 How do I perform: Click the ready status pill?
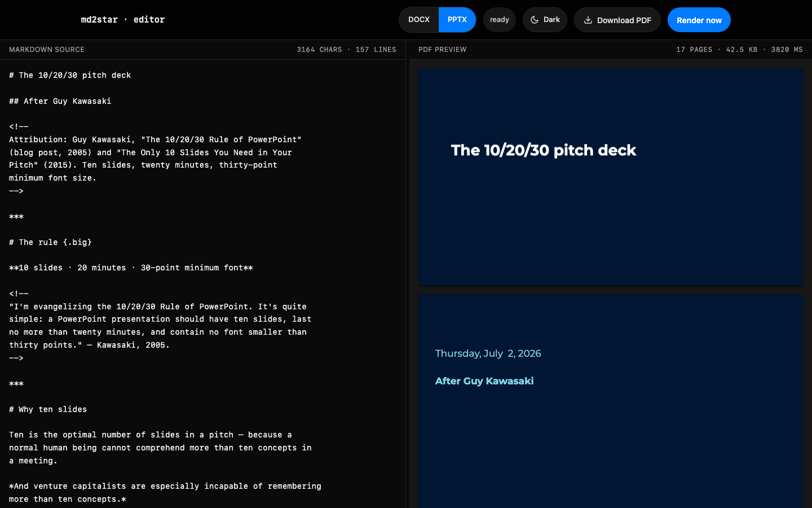click(x=500, y=20)
